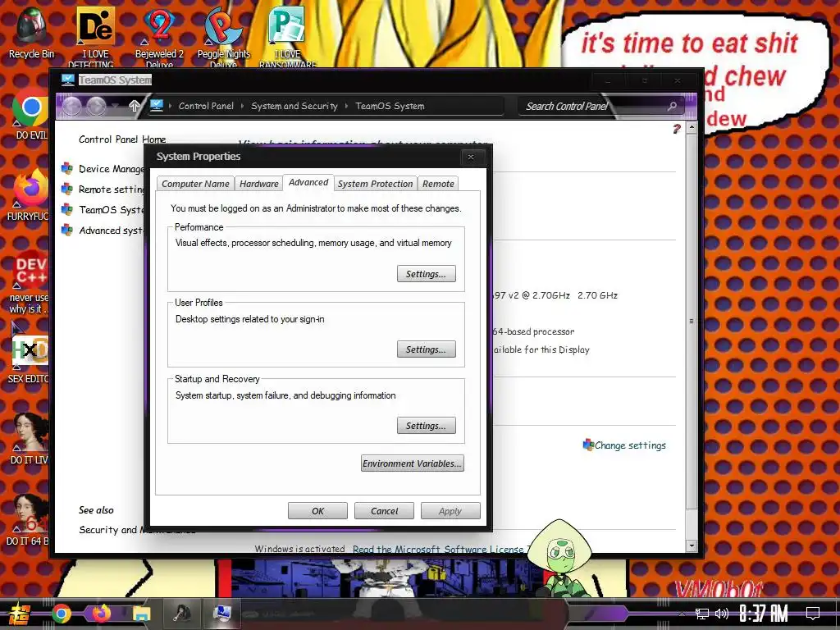
Task: Expand chevron after System and Security breadcrumb
Action: (x=346, y=106)
